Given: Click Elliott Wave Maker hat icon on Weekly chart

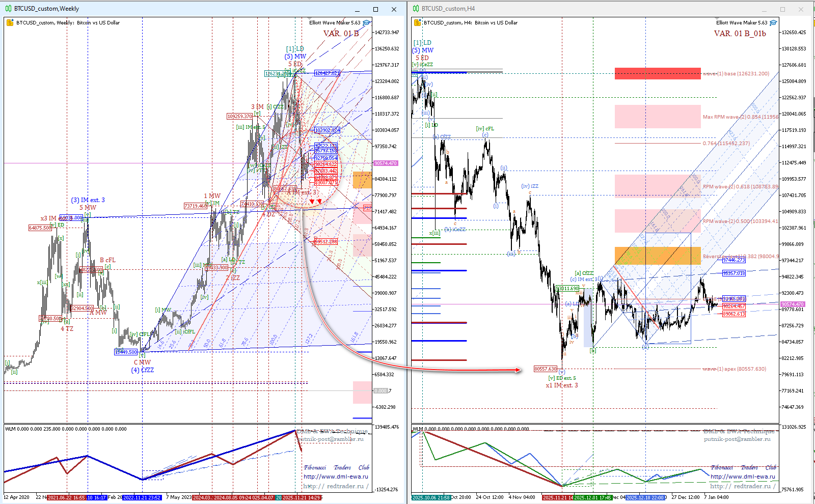Looking at the screenshot, I should [367, 23].
